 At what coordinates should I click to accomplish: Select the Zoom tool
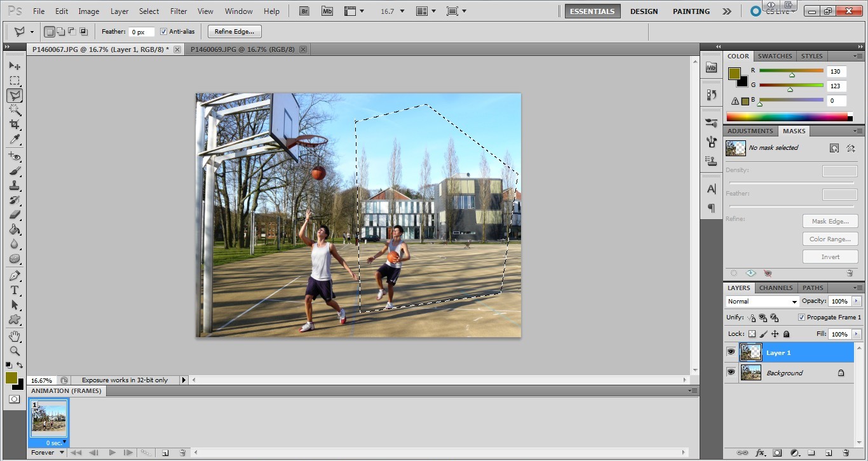[15, 351]
